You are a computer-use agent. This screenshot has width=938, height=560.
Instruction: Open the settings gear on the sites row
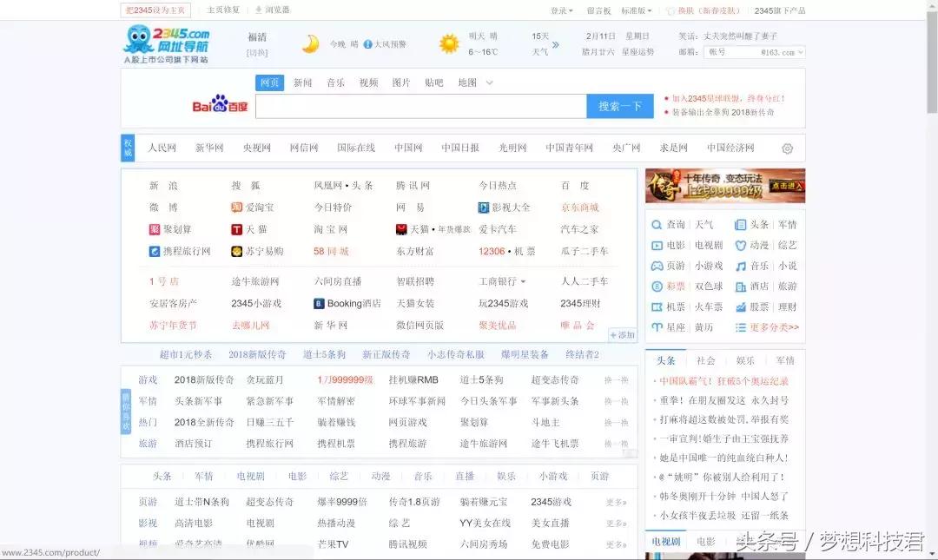[x=786, y=148]
